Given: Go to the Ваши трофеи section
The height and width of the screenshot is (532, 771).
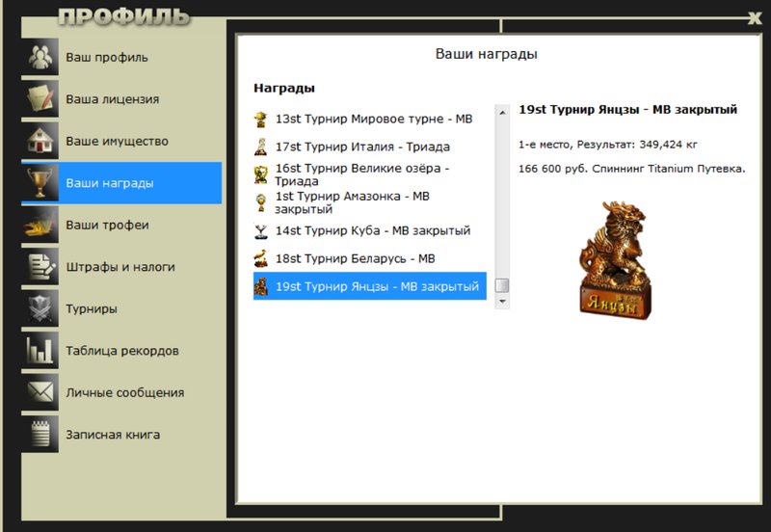Looking at the screenshot, I should (121, 225).
